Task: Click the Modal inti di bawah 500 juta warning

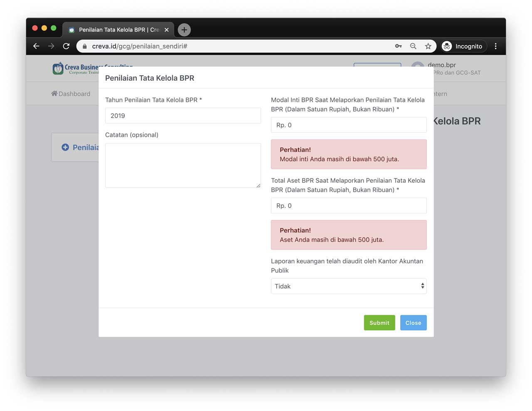Action: pos(349,154)
